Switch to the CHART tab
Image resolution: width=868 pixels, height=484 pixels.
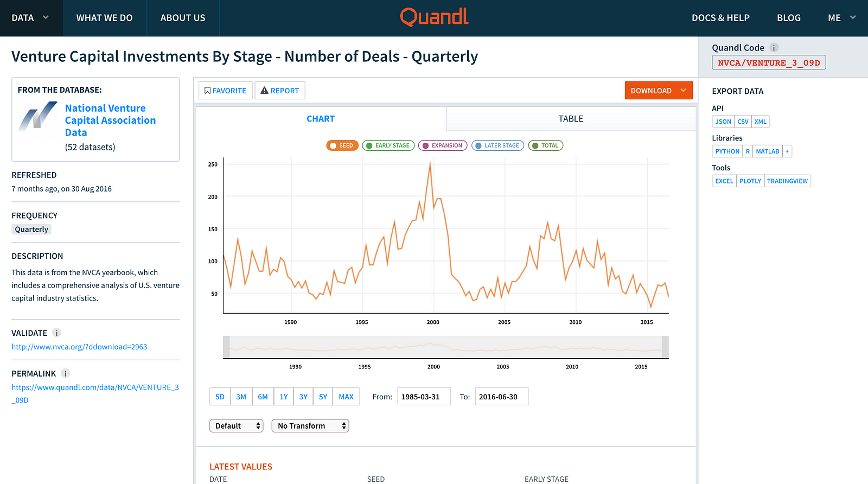point(321,119)
